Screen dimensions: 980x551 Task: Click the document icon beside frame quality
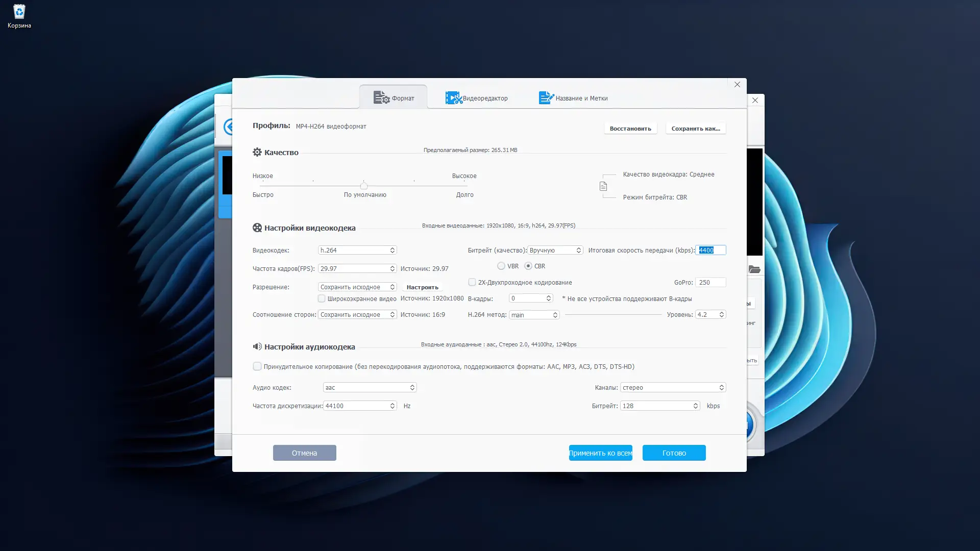tap(603, 186)
